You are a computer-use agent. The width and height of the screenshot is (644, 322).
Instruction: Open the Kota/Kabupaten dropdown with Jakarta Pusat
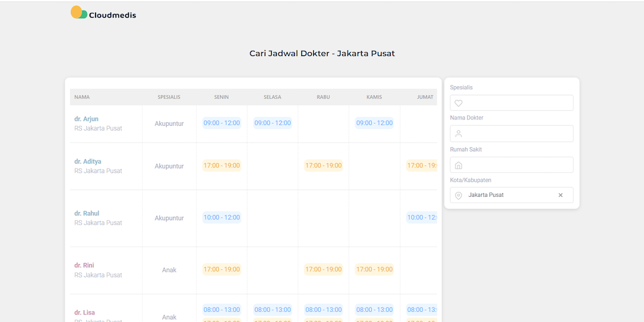(x=509, y=196)
